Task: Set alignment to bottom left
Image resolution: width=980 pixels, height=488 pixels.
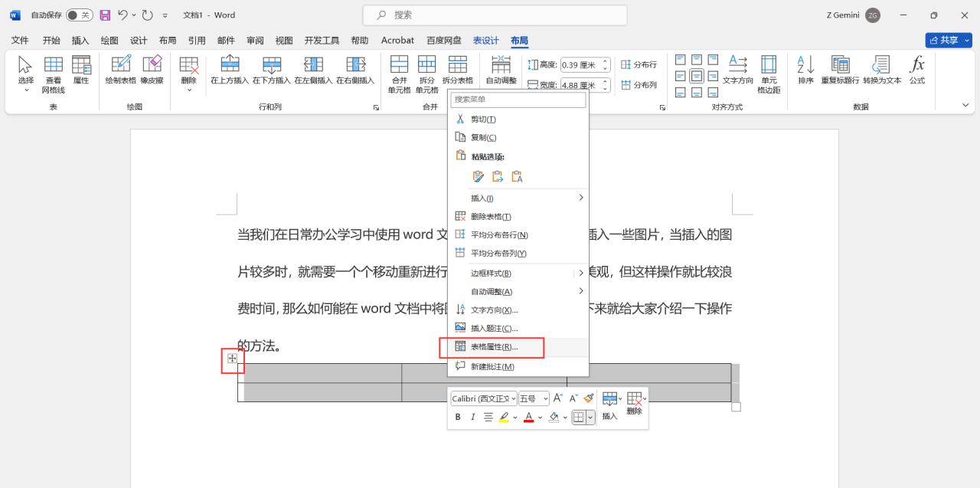Action: tap(681, 92)
